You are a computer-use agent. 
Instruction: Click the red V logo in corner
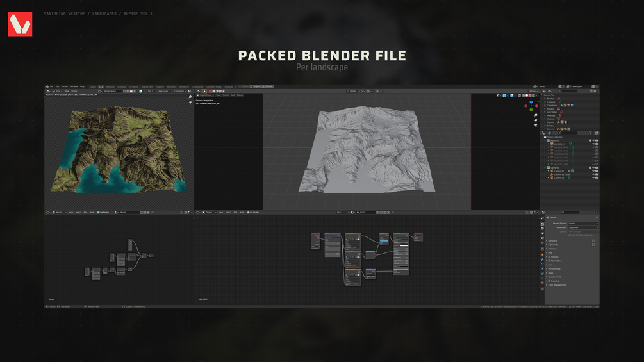(x=20, y=24)
